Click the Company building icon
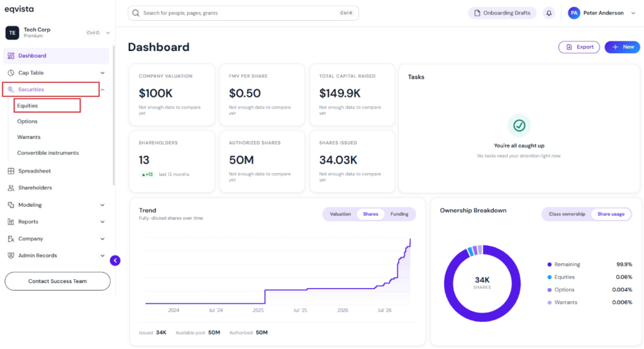The height and width of the screenshot is (349, 644). (11, 238)
